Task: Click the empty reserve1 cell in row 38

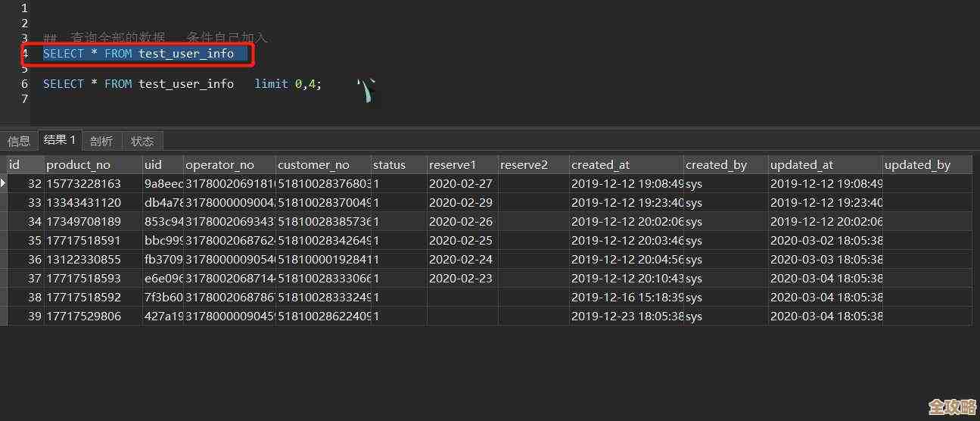Action: pos(462,298)
